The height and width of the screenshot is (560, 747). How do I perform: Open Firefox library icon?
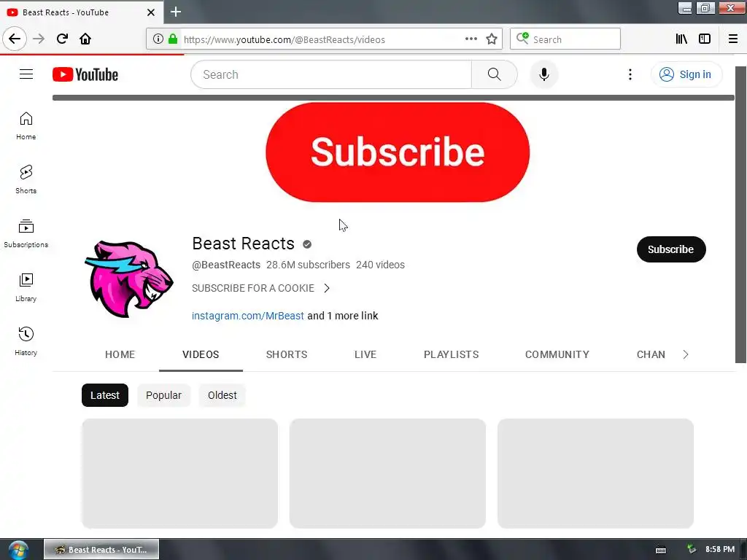[681, 39]
